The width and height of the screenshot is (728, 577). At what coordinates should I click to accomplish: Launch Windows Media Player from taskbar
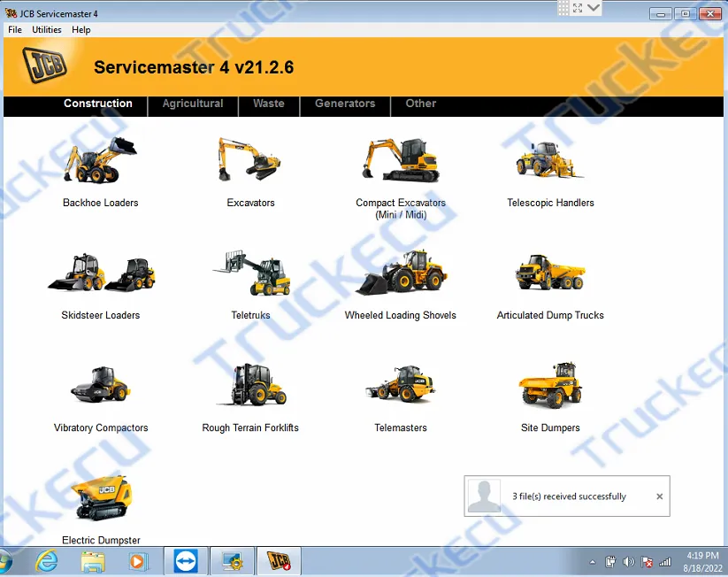138,562
